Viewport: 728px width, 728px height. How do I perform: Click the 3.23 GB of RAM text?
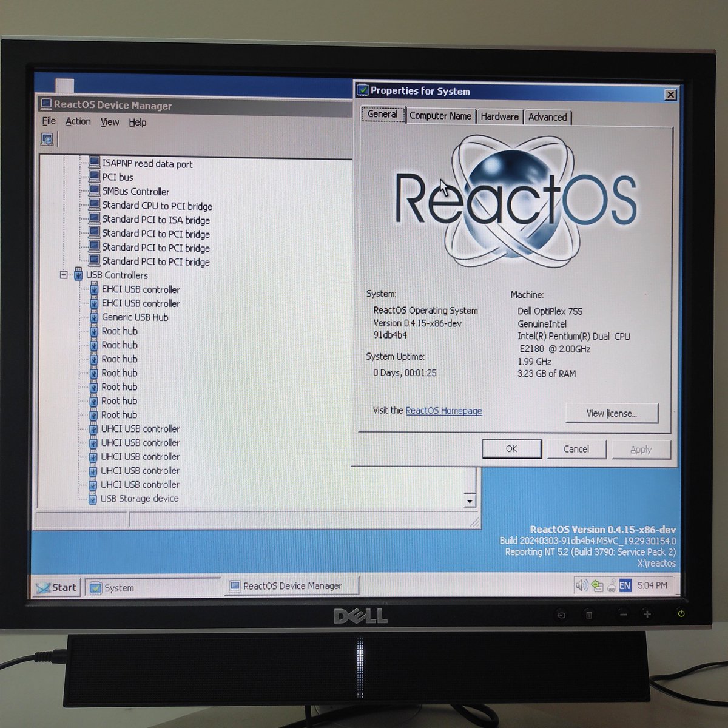(x=547, y=374)
